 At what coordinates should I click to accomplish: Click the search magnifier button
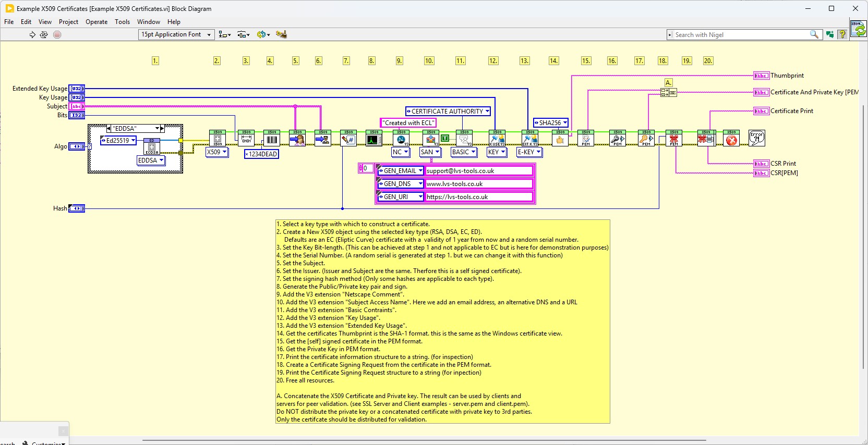[x=814, y=34]
